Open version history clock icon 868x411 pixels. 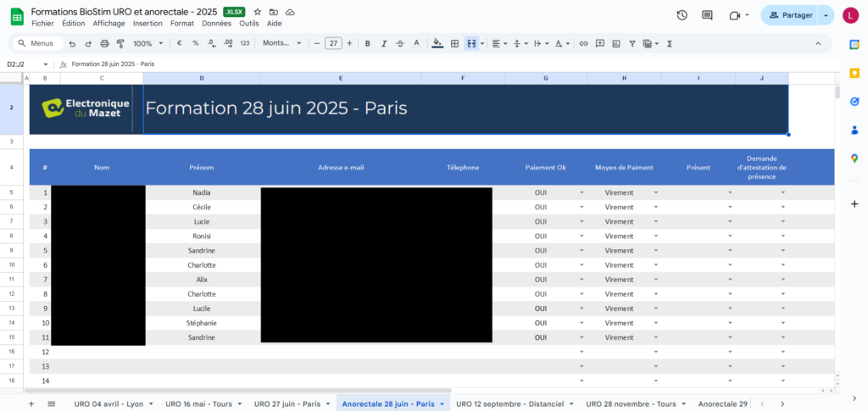pyautogui.click(x=682, y=15)
